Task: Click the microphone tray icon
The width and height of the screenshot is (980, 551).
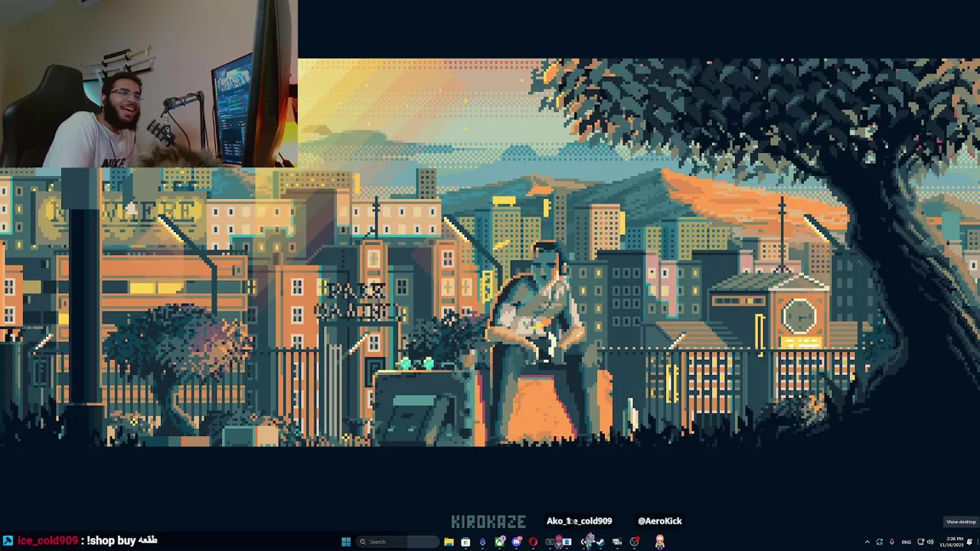Action: pyautogui.click(x=892, y=542)
